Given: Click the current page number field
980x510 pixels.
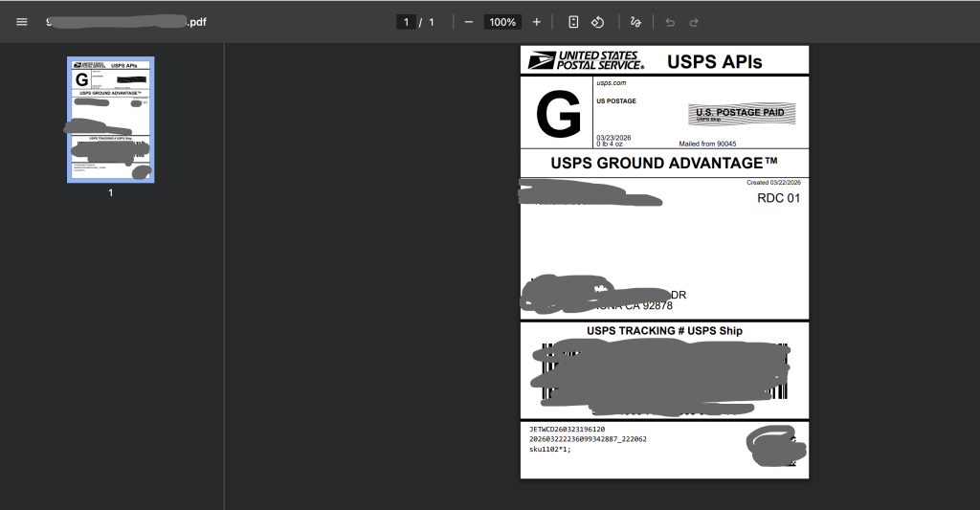Looking at the screenshot, I should point(406,21).
